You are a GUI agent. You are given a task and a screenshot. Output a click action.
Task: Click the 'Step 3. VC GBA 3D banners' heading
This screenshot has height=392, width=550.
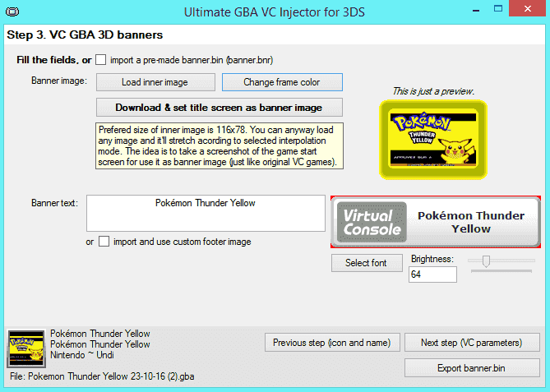85,35
